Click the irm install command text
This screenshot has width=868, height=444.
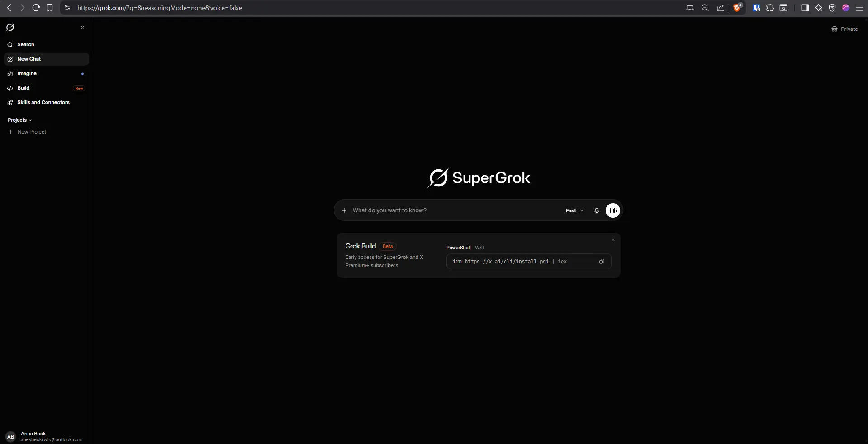(510, 262)
